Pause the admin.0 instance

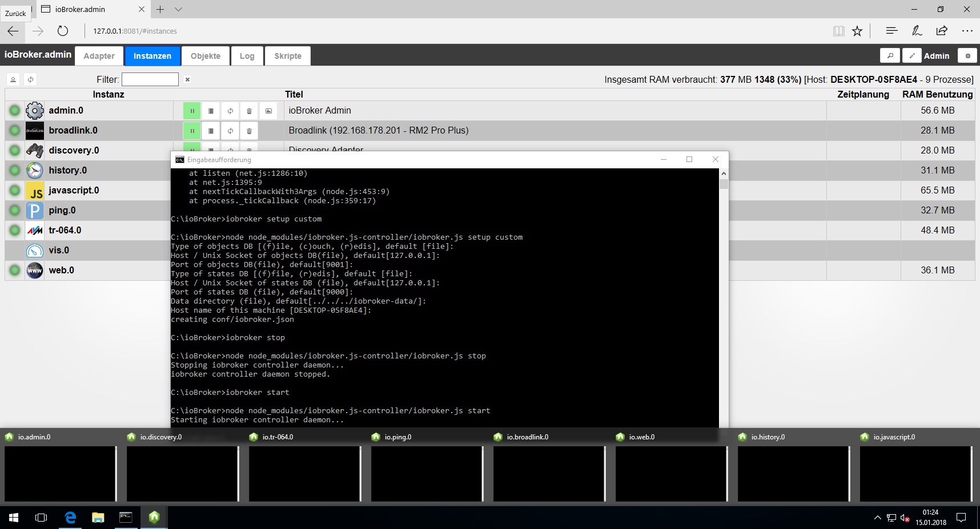point(192,111)
